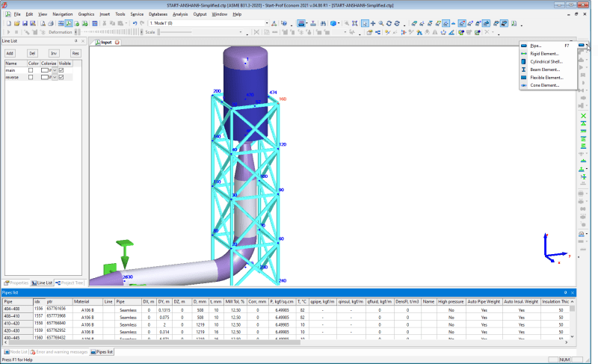598x364 pixels.
Task: Click the Undo arrow icon
Action: [x=135, y=23]
